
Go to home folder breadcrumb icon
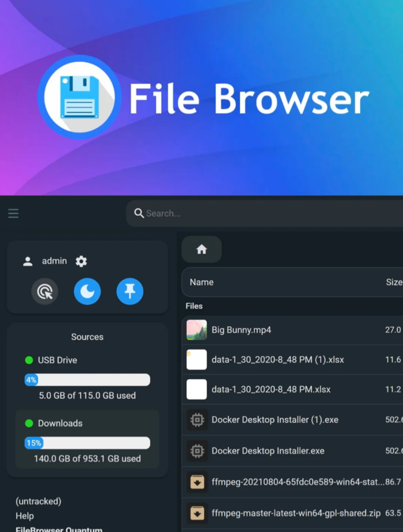point(201,249)
